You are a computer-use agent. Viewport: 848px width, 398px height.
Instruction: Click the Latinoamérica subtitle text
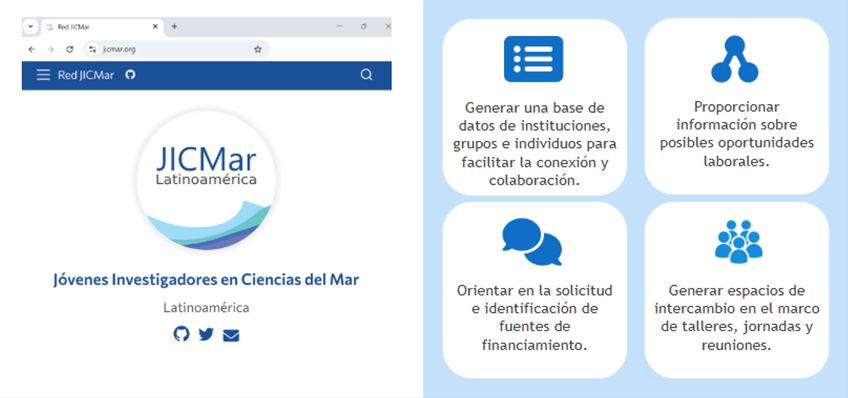click(206, 308)
